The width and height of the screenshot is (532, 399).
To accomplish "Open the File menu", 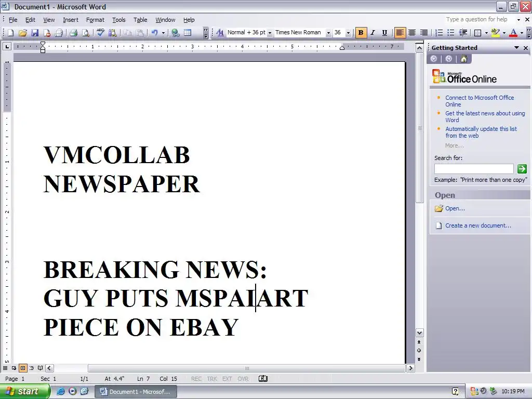I will coord(13,20).
